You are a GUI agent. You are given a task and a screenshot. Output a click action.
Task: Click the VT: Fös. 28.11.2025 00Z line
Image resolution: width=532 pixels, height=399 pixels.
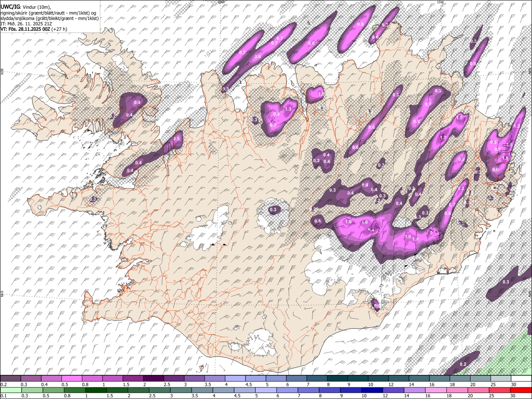(x=25, y=30)
